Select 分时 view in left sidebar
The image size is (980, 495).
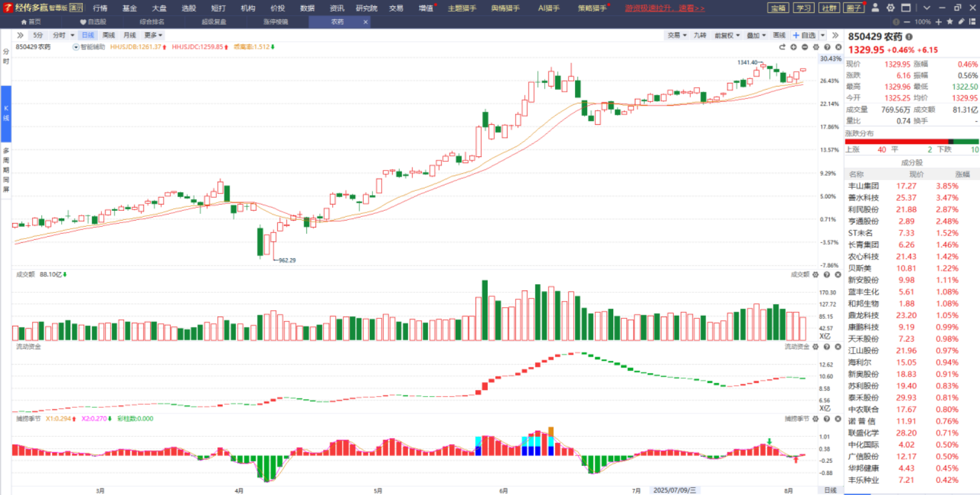click(6, 56)
